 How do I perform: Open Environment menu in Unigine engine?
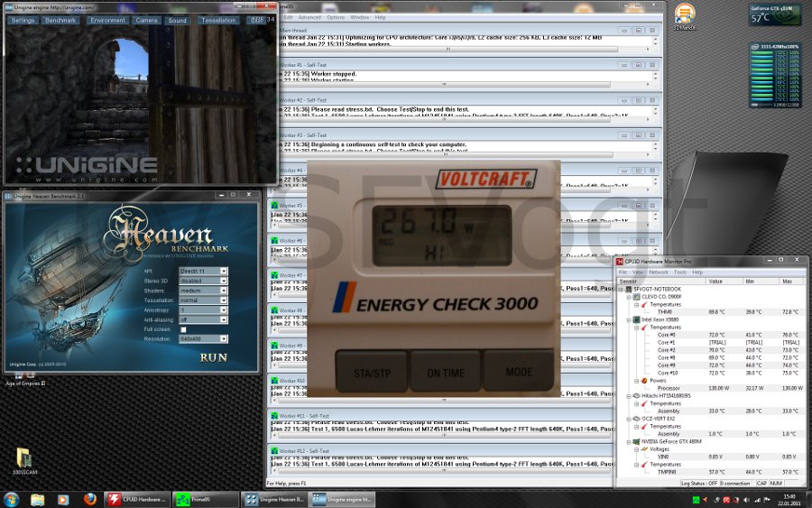click(x=107, y=20)
